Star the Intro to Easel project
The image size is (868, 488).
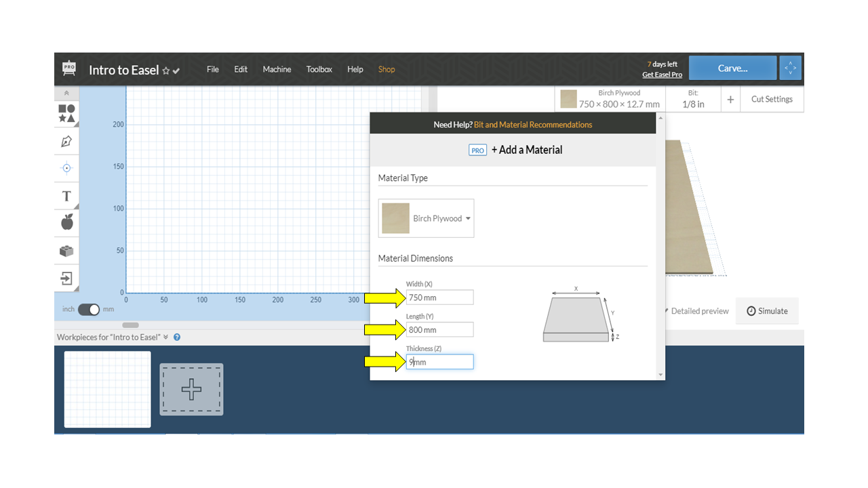pos(166,70)
